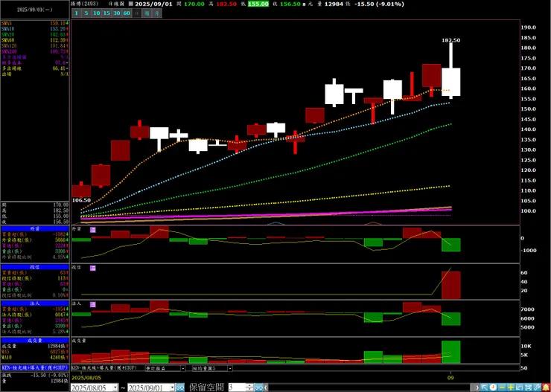Click the 法人持股(張) row value
Screen dimensions: 551x392
60,315
